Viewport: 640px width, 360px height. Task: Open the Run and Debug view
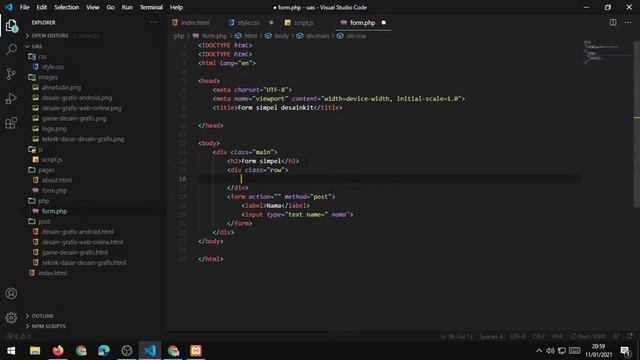[11, 98]
